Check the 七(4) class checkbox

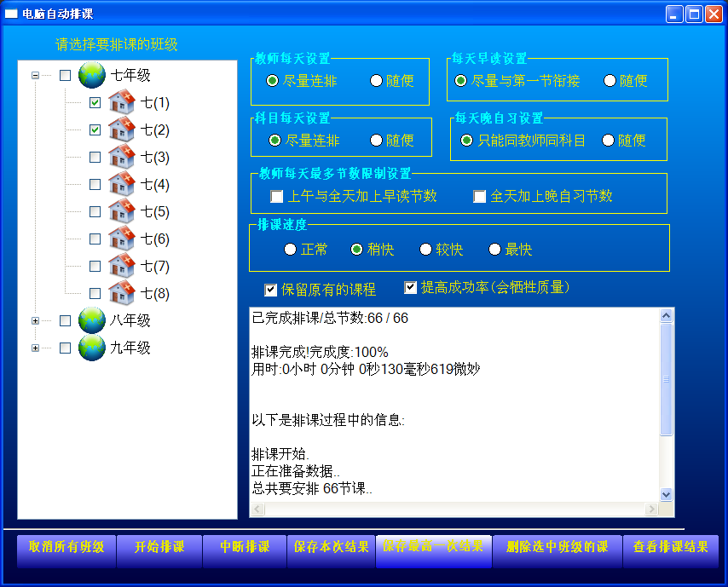pos(95,185)
